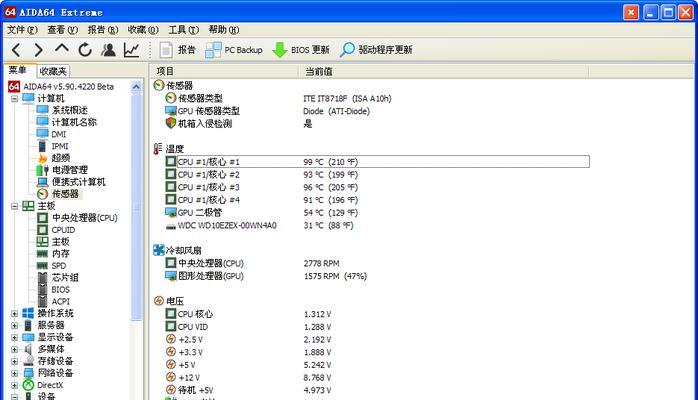Screen dimensions: 698x400
Task: Open the DMI tree item
Action: (52, 134)
